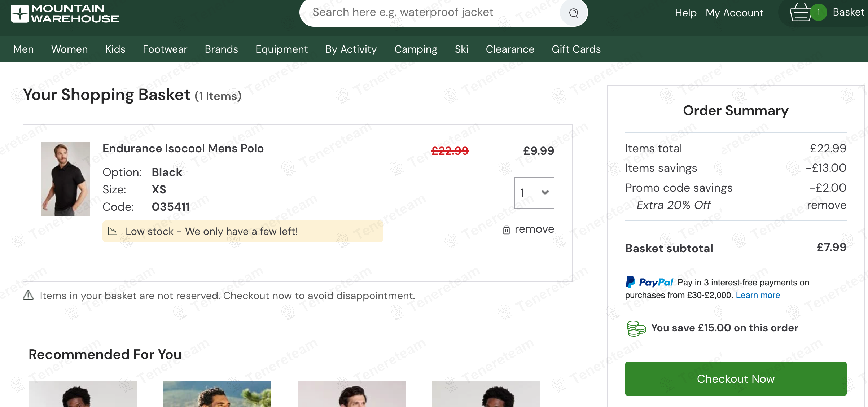This screenshot has width=868, height=407.
Task: Focus the product search field
Action: pos(429,13)
